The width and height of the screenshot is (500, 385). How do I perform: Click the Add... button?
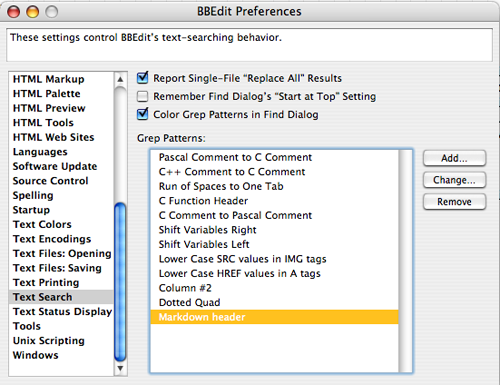454,158
